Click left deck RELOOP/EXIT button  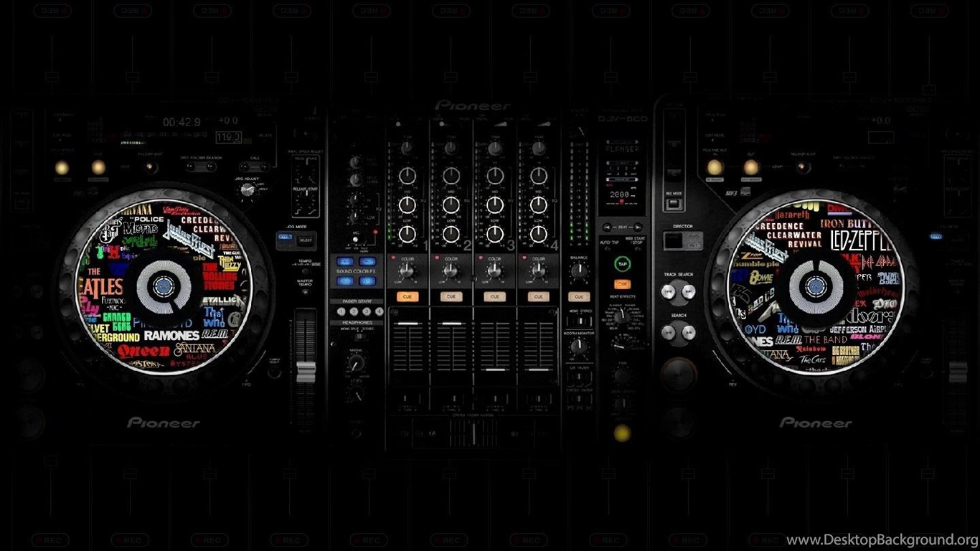click(149, 167)
